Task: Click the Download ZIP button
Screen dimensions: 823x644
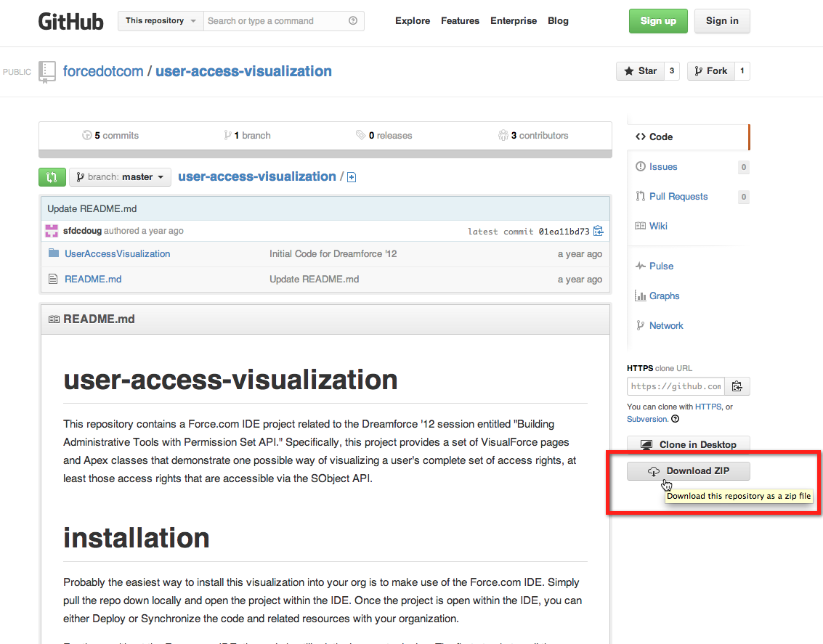Action: [x=688, y=471]
